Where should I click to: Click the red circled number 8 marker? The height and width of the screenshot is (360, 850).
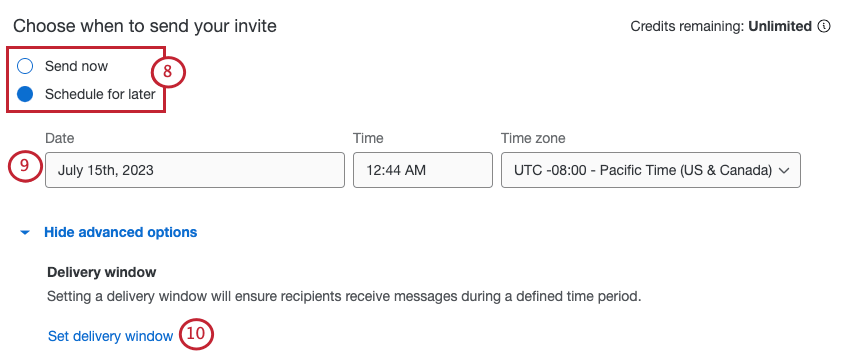[x=168, y=72]
